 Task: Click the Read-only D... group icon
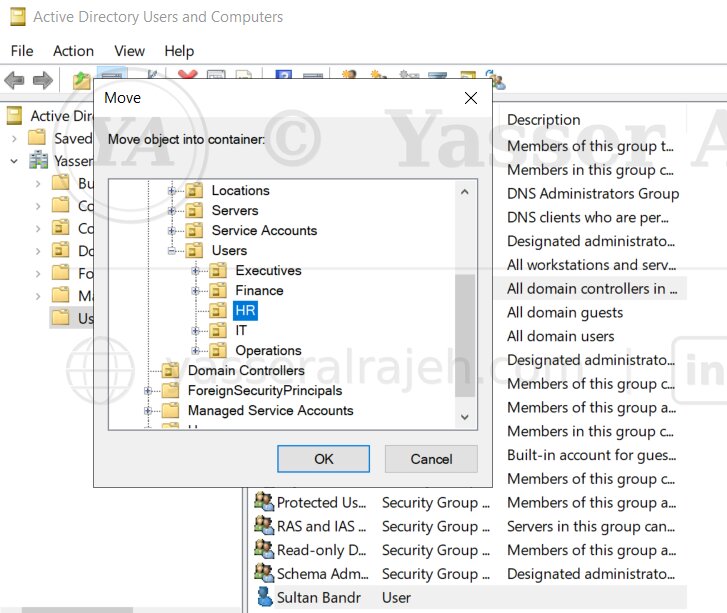264,549
